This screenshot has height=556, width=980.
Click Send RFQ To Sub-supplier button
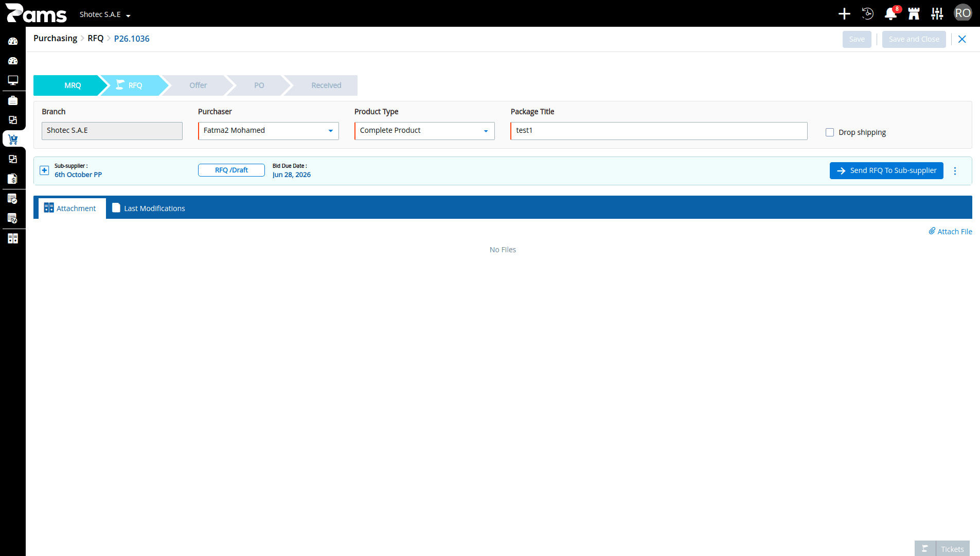pos(886,170)
